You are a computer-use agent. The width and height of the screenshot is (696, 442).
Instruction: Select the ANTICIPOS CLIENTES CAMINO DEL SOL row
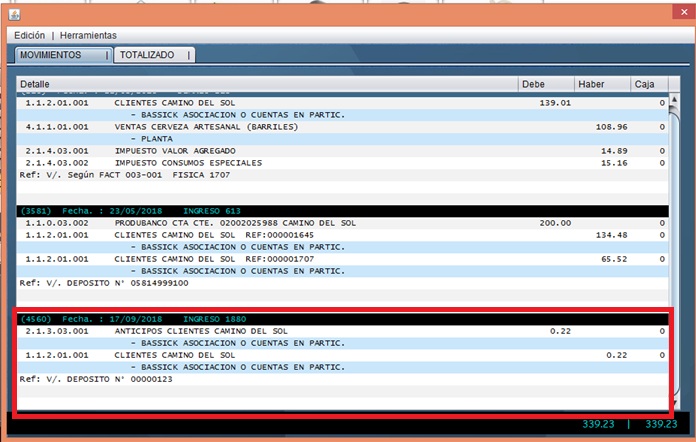[x=200, y=331]
